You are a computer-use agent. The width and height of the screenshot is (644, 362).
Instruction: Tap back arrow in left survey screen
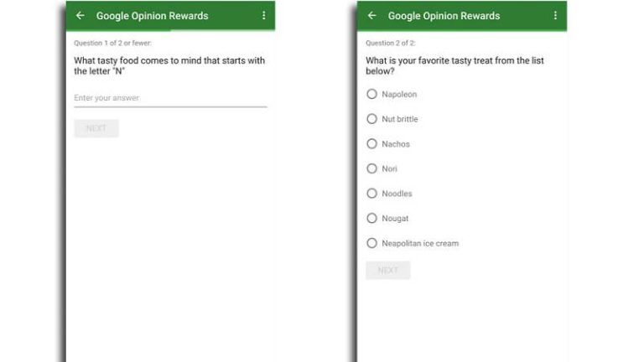pos(80,16)
